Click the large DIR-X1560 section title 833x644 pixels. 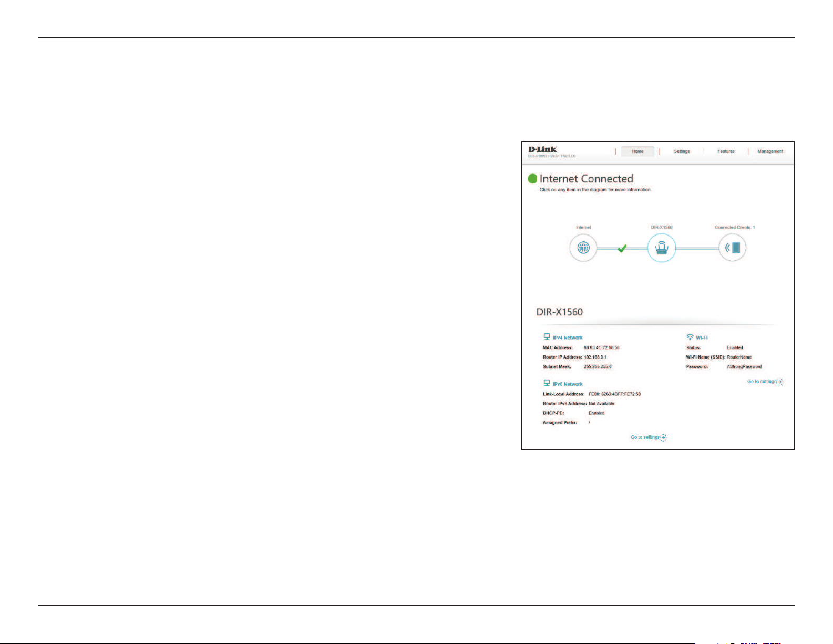(559, 312)
